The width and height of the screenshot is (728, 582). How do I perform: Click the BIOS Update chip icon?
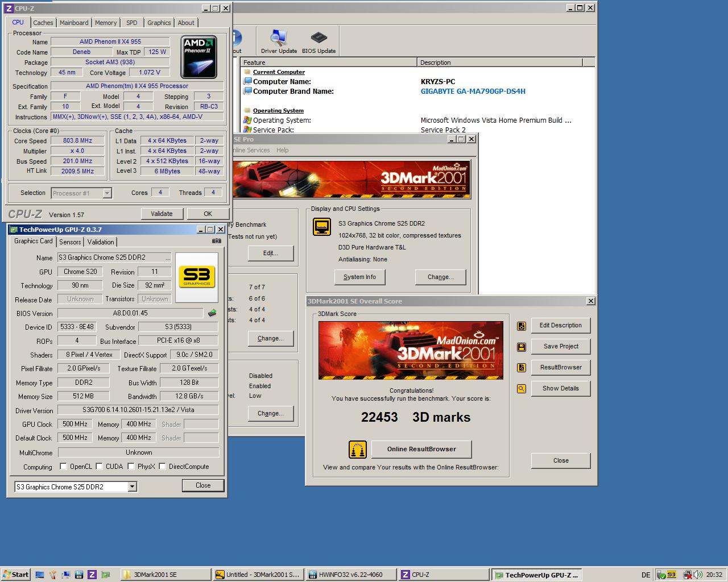(x=318, y=39)
